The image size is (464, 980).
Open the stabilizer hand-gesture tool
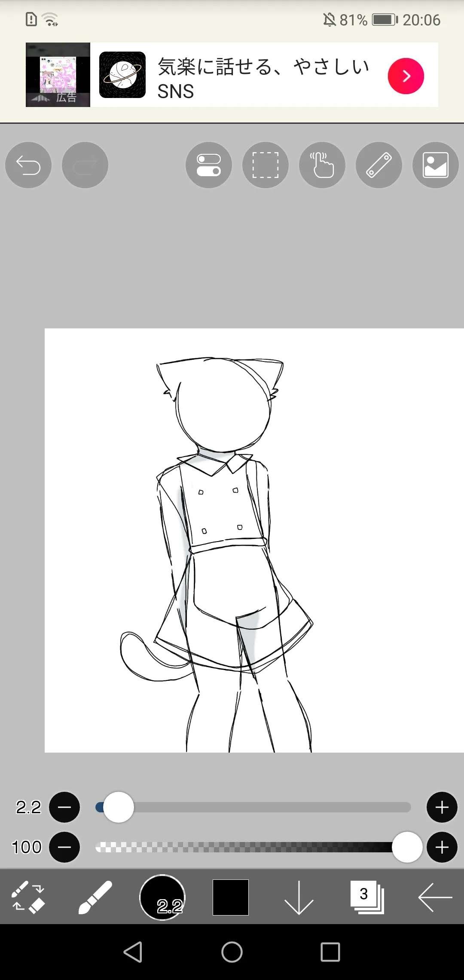tap(322, 165)
